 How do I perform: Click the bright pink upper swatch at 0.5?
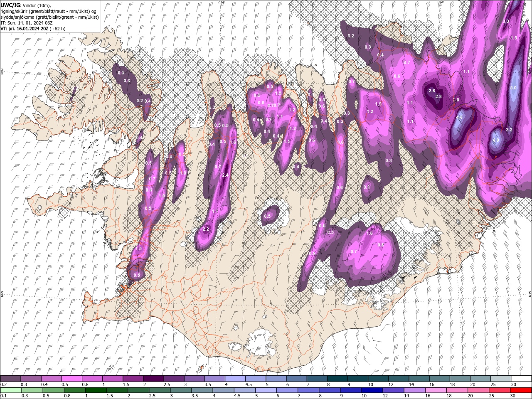(x=71, y=379)
